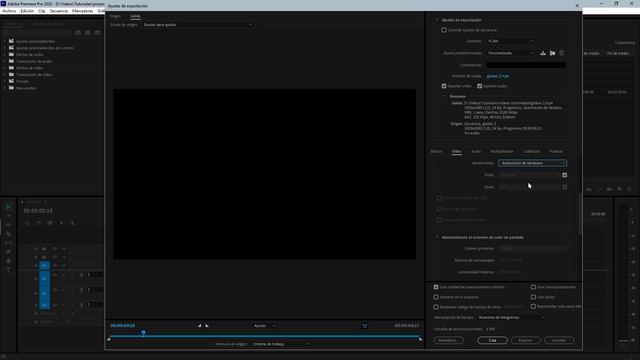Open the Interpolación de tiempo dropdown
The height and width of the screenshot is (360, 640).
click(x=511, y=317)
